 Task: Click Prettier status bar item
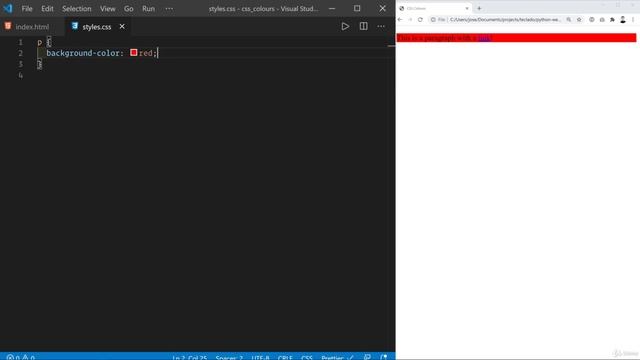coord(337,357)
